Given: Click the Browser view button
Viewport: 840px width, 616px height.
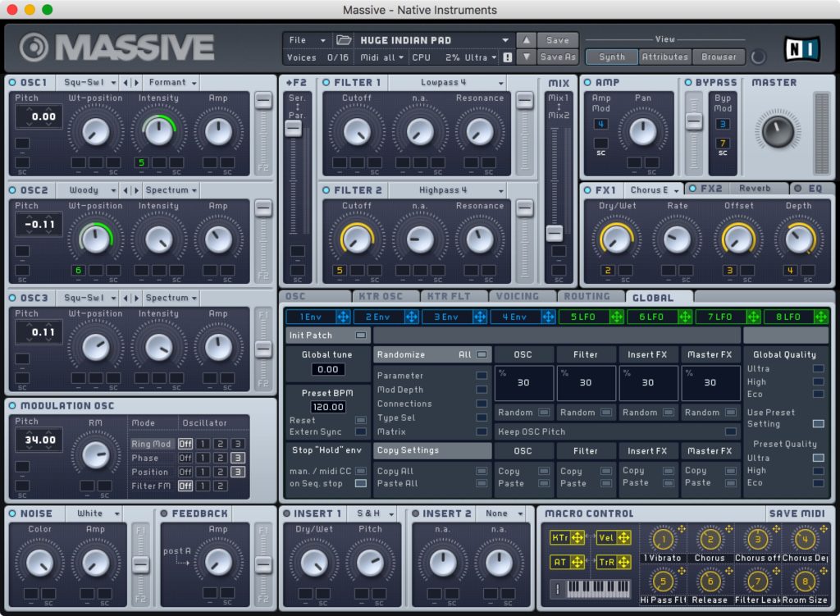Looking at the screenshot, I should click(x=719, y=57).
